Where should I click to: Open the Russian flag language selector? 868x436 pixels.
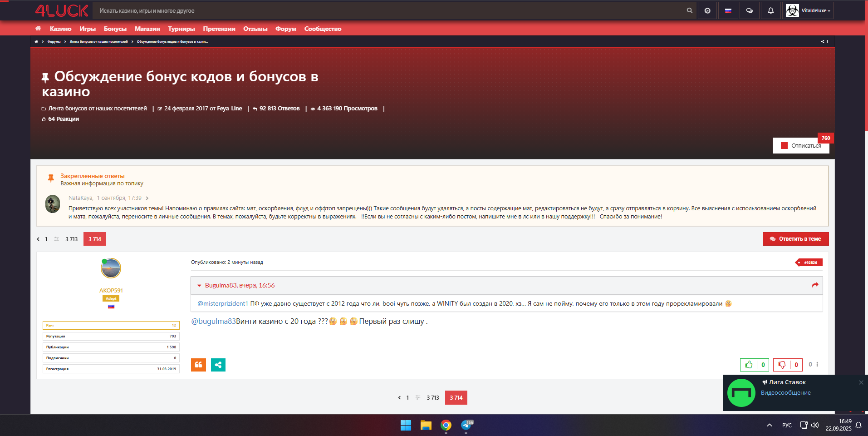click(x=728, y=10)
